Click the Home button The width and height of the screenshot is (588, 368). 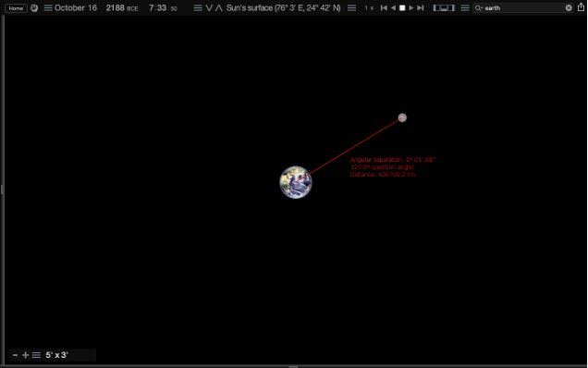(16, 8)
